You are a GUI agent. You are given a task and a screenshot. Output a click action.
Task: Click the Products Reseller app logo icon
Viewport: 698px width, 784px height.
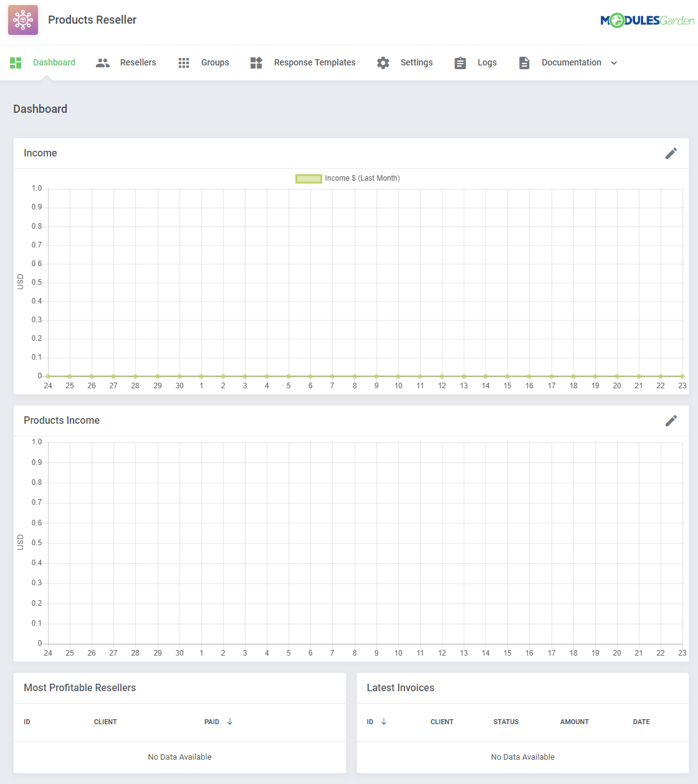pyautogui.click(x=23, y=20)
